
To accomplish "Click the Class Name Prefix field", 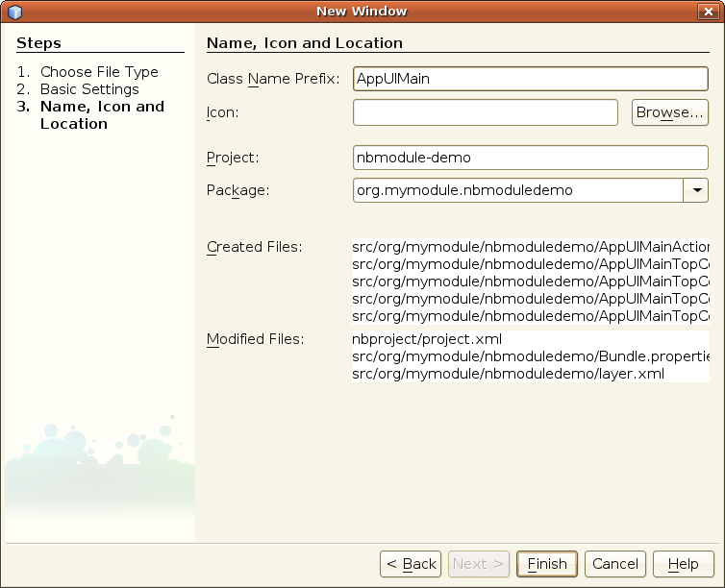I will [x=531, y=79].
